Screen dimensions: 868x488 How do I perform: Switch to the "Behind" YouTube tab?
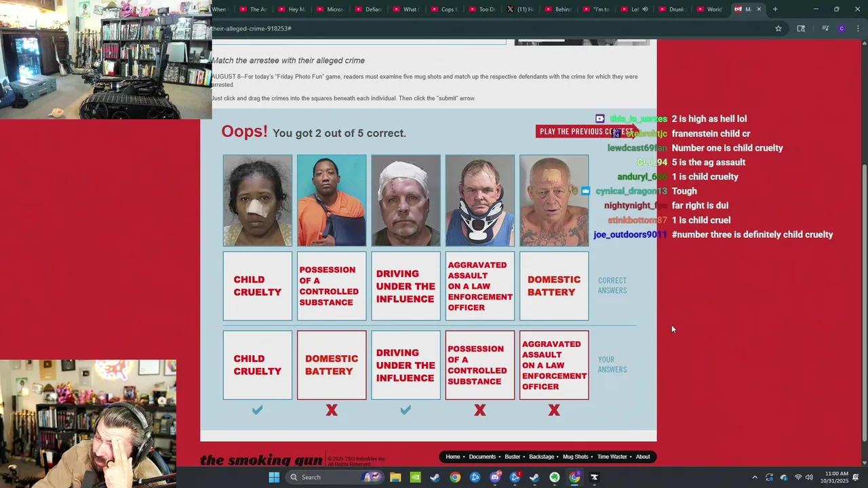click(560, 9)
